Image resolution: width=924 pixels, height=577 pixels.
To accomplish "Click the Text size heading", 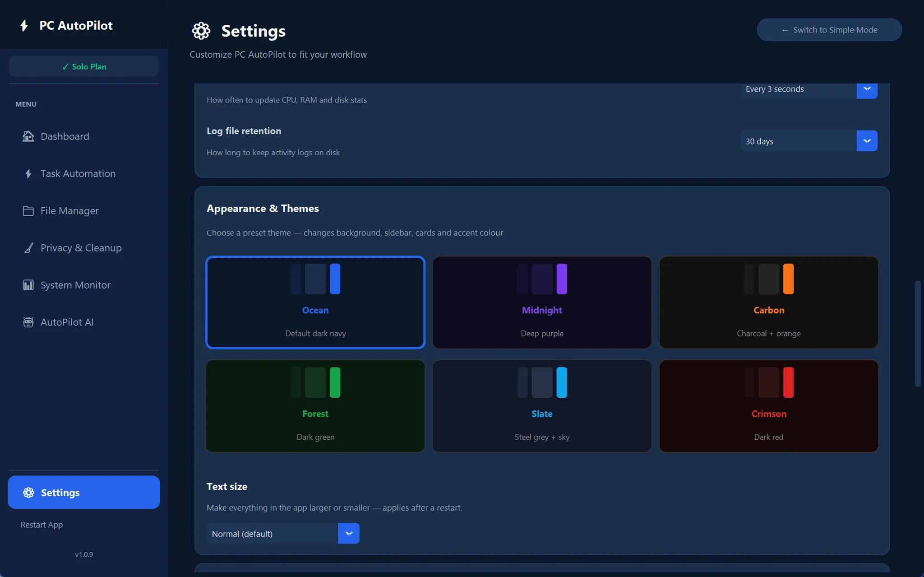I will (x=227, y=487).
